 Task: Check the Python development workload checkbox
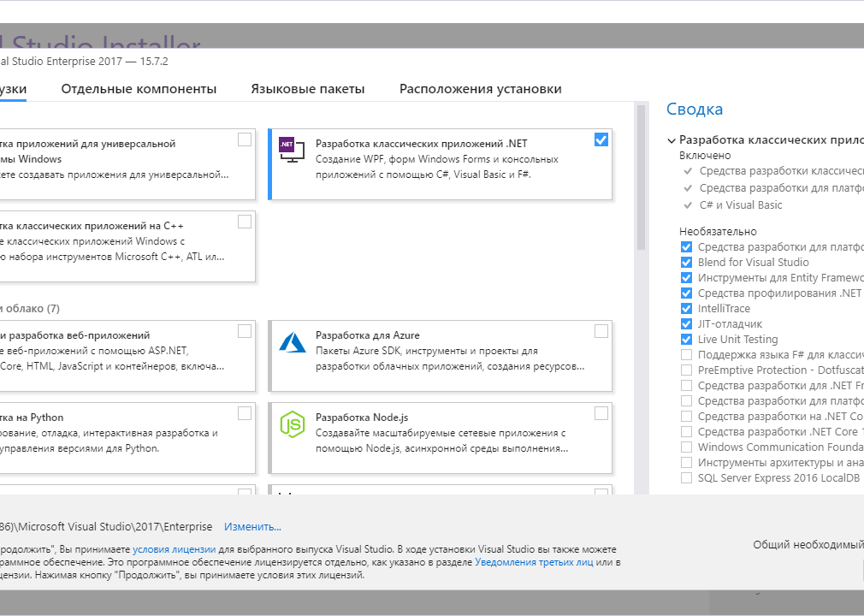245,413
